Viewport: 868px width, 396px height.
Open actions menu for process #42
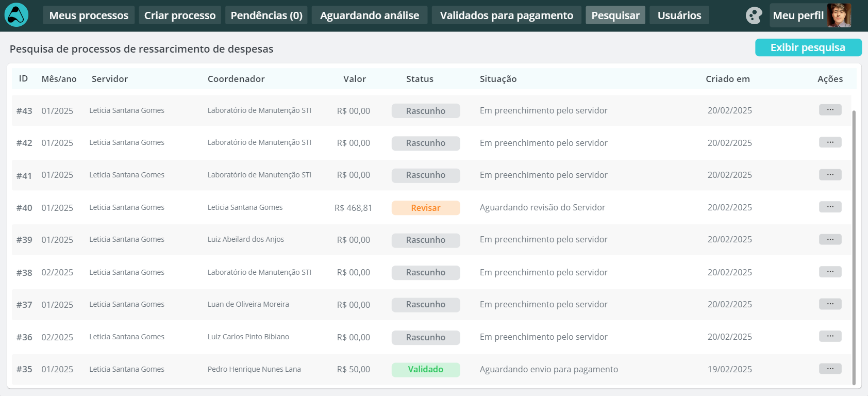[x=830, y=142]
